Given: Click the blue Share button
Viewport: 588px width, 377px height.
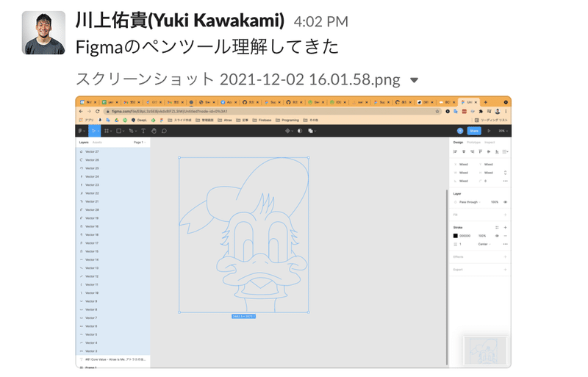Looking at the screenshot, I should point(474,131).
